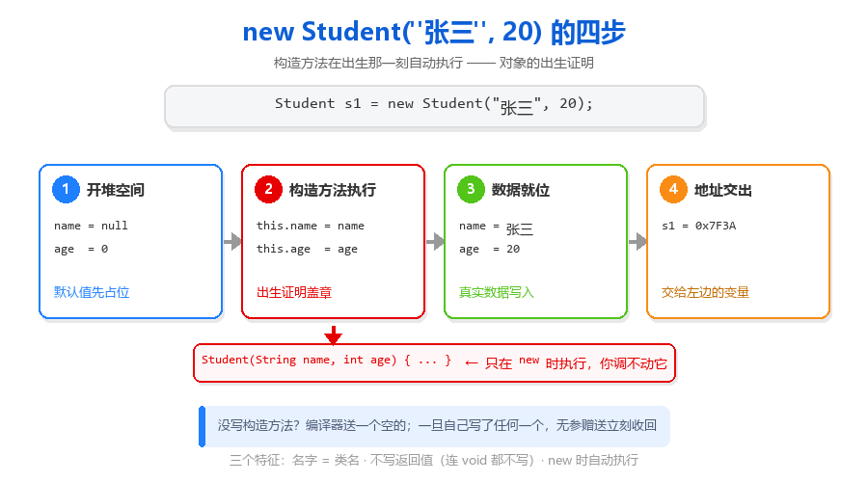
Task: Click the code line Student s1 = new Student
Action: click(434, 104)
